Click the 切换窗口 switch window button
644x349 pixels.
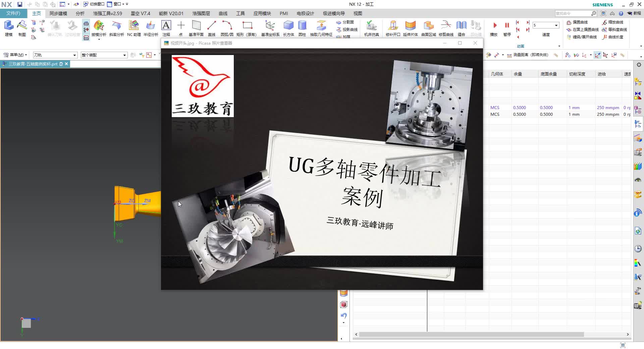[94, 4]
